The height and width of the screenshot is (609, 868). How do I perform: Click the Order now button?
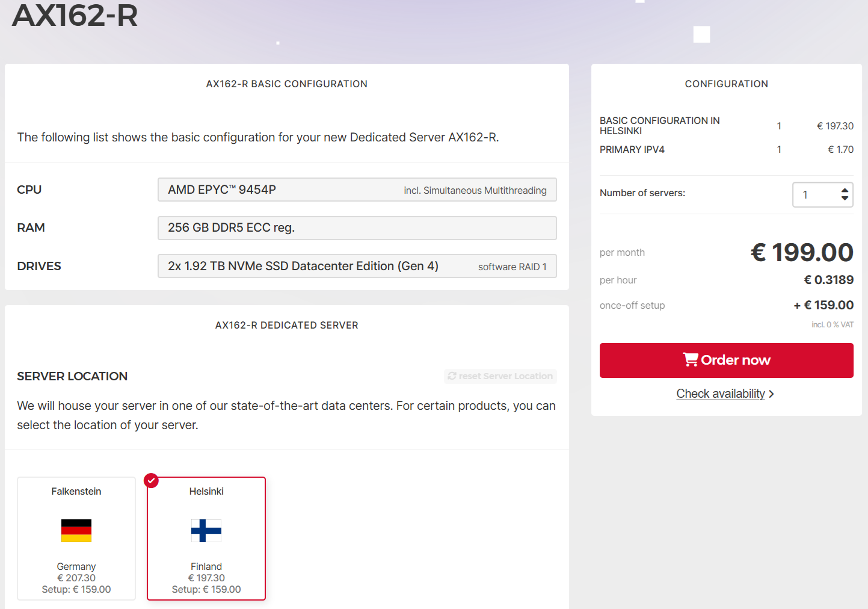coord(727,360)
